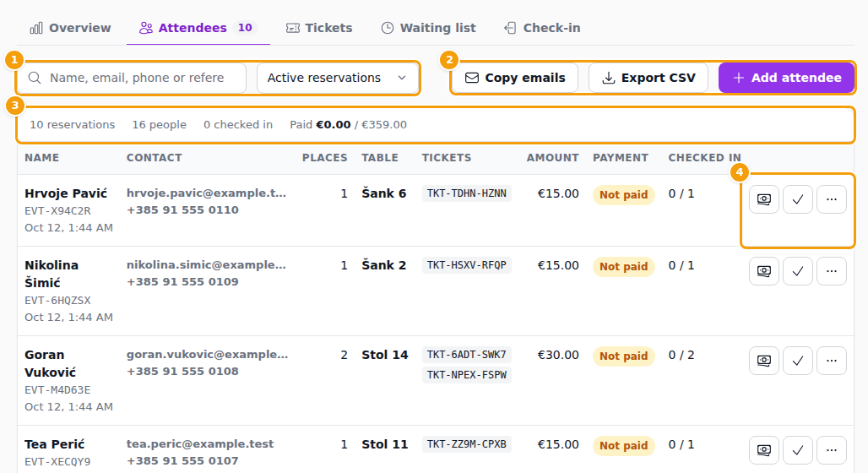The image size is (868, 473).
Task: Open the Tickets tab
Action: click(319, 28)
